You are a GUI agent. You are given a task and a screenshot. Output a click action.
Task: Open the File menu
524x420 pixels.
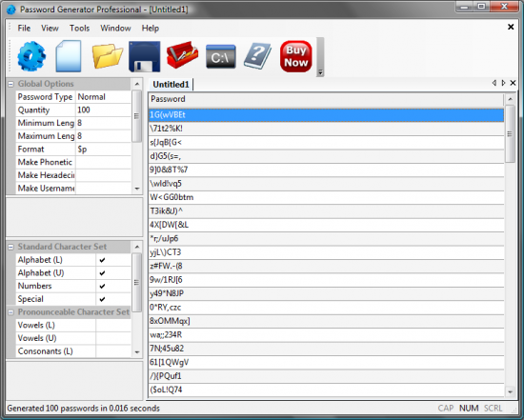[24, 28]
